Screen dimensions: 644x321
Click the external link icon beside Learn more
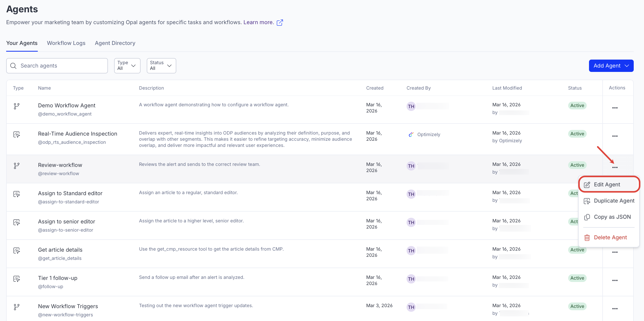tap(280, 23)
